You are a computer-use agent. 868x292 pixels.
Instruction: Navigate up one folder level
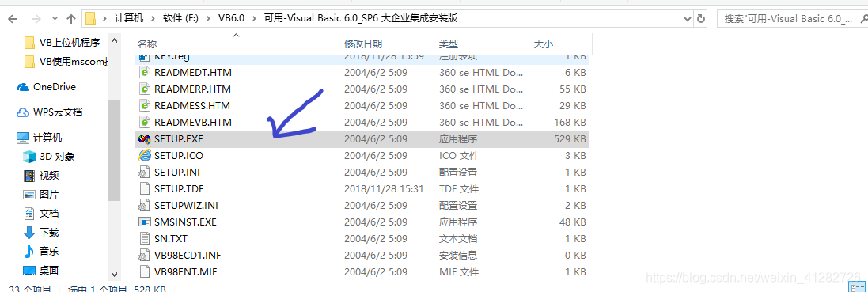click(x=71, y=18)
